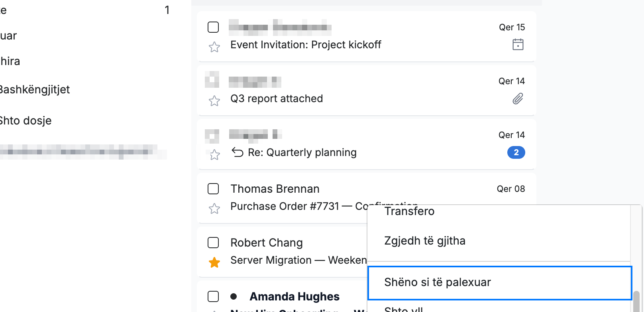The width and height of the screenshot is (644, 312).
Task: Click the calendar icon on Project kickoff email
Action: pos(518,44)
